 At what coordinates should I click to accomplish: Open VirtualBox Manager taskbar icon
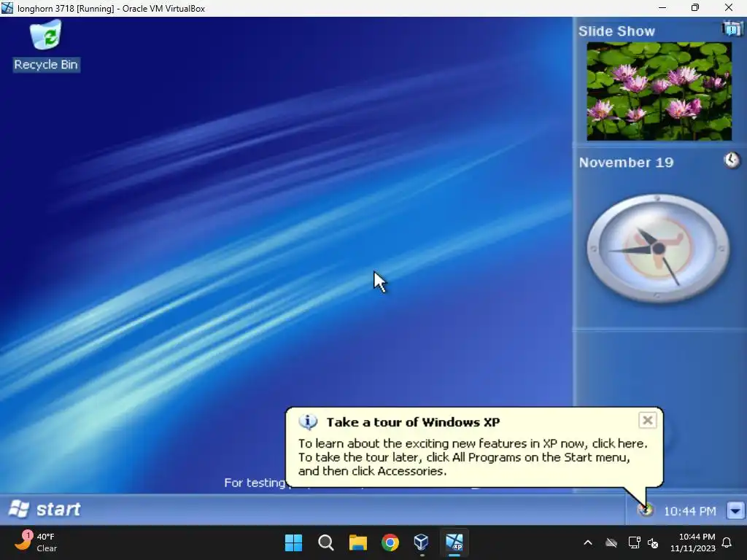(422, 542)
